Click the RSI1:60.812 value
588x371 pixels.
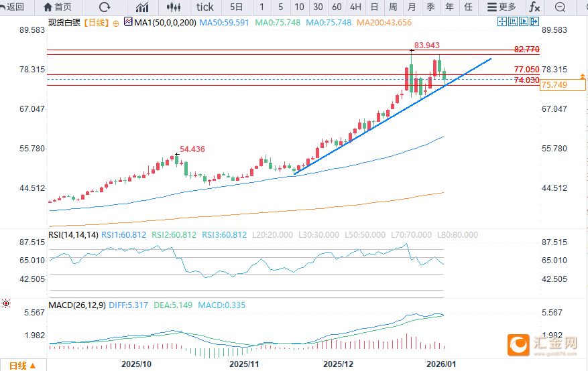pyautogui.click(x=124, y=235)
